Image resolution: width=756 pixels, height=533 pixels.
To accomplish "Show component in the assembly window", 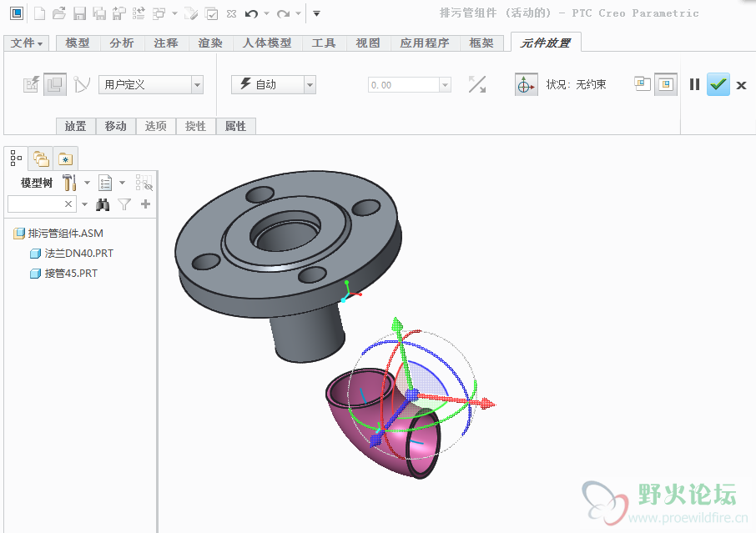I will tap(666, 84).
